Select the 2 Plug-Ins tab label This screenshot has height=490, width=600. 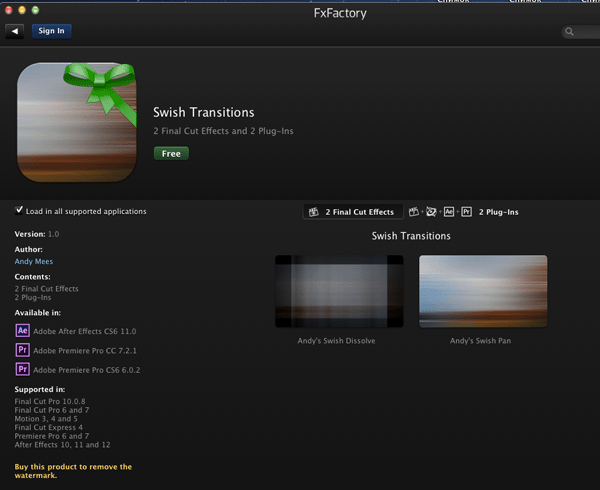coord(499,212)
